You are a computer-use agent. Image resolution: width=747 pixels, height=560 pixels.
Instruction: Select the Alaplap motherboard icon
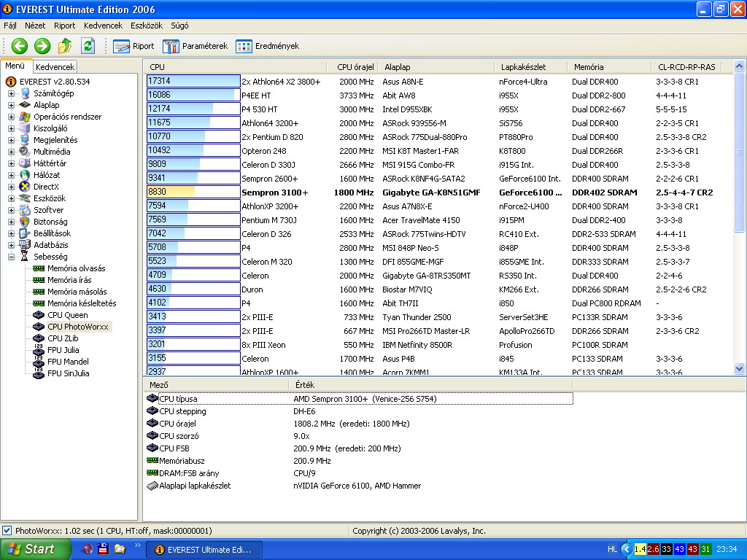click(x=25, y=105)
